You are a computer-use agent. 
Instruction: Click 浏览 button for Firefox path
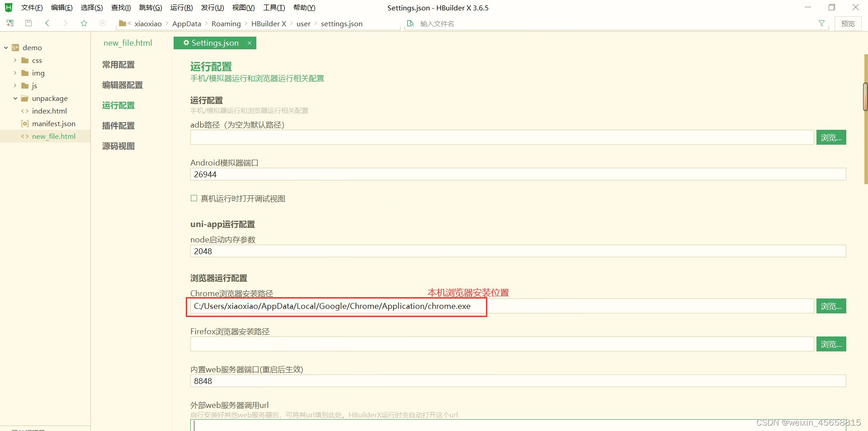pyautogui.click(x=831, y=344)
